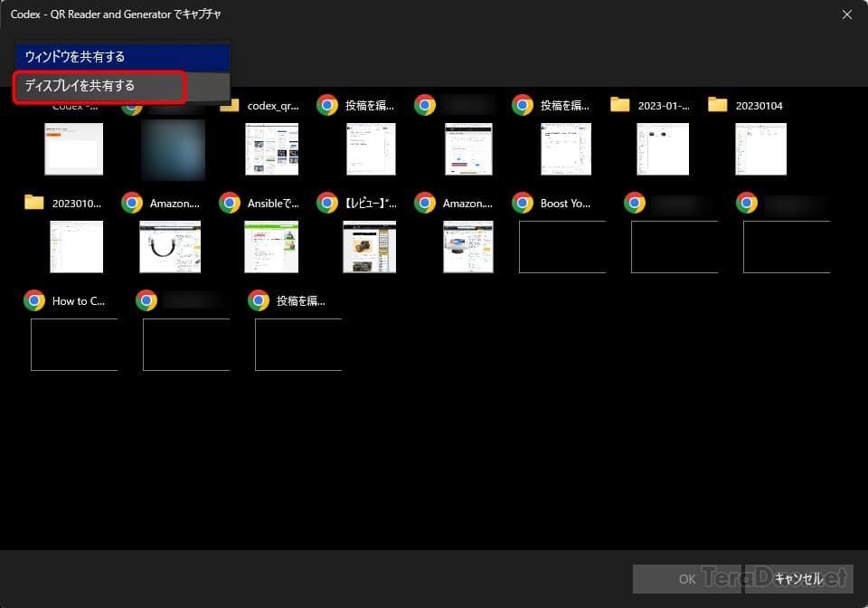The width and height of the screenshot is (868, 608).
Task: Select 'ディスプレイを共有する' menu option
Action: click(x=99, y=87)
